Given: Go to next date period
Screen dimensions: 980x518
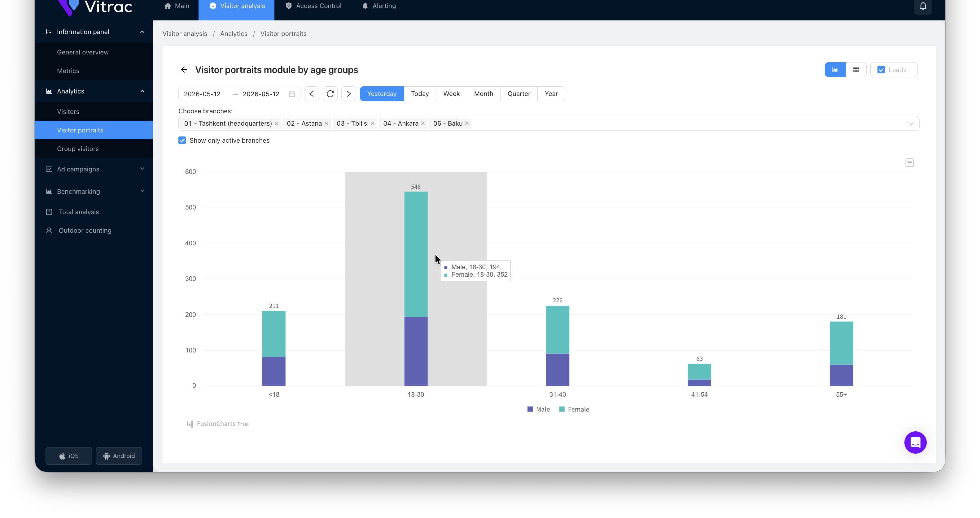Looking at the screenshot, I should pos(349,94).
